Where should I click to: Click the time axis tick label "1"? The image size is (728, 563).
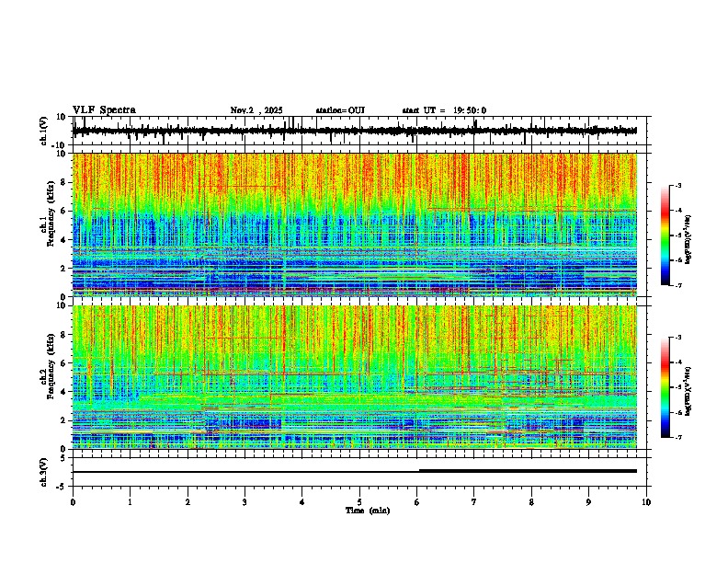click(130, 502)
